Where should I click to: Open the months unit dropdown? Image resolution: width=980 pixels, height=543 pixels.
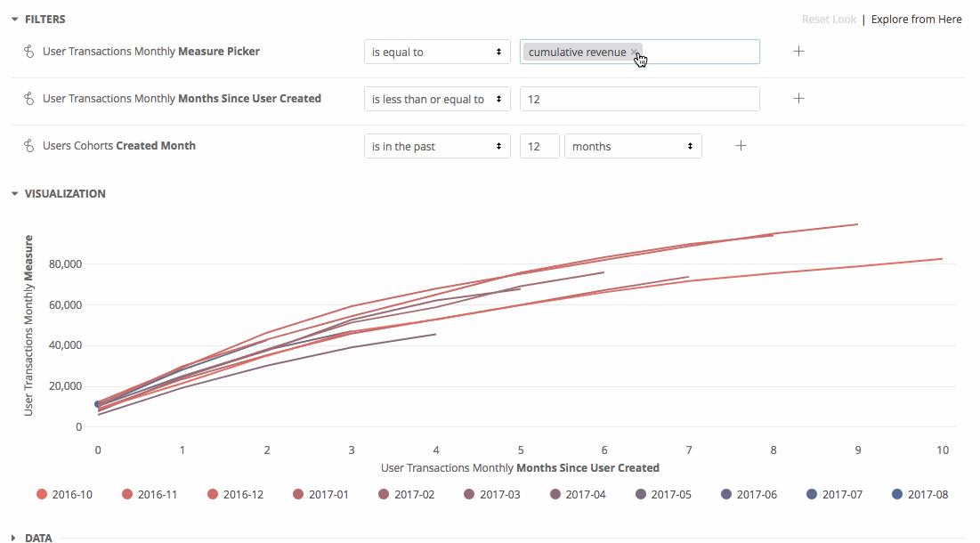(x=633, y=146)
